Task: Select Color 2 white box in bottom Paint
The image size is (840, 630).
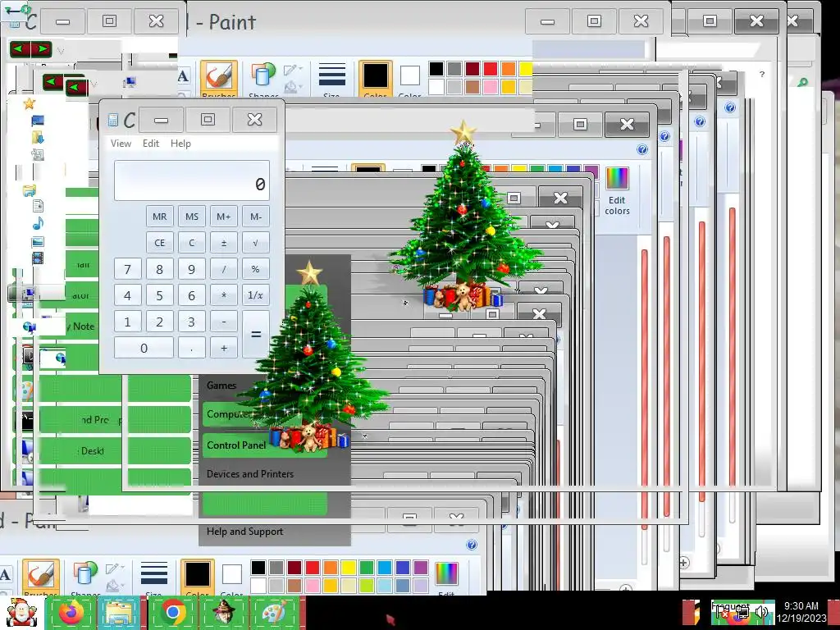Action: [232, 577]
